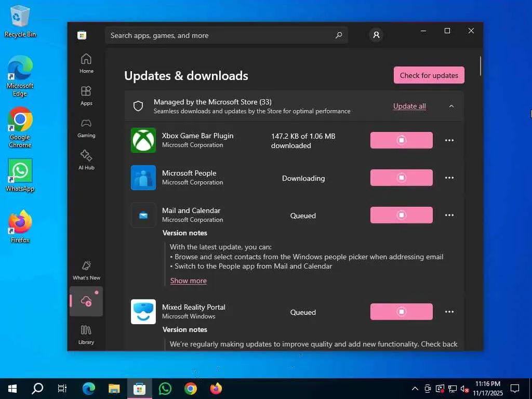Click Check for updates button
532x399 pixels.
tap(429, 75)
